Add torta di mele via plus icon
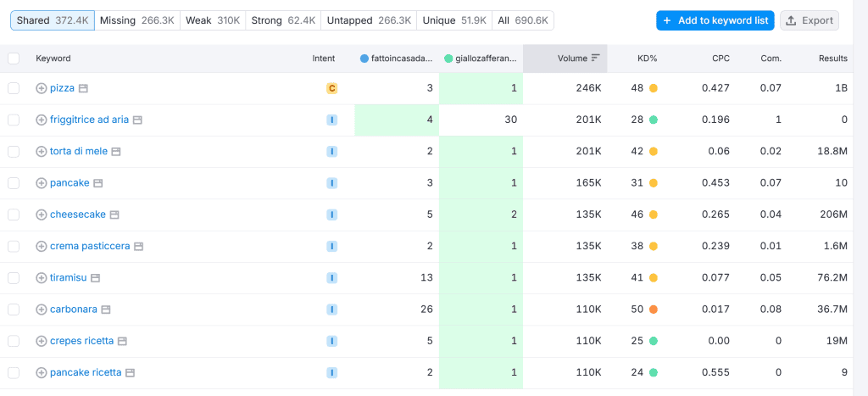Image resolution: width=868 pixels, height=396 pixels. (x=41, y=151)
